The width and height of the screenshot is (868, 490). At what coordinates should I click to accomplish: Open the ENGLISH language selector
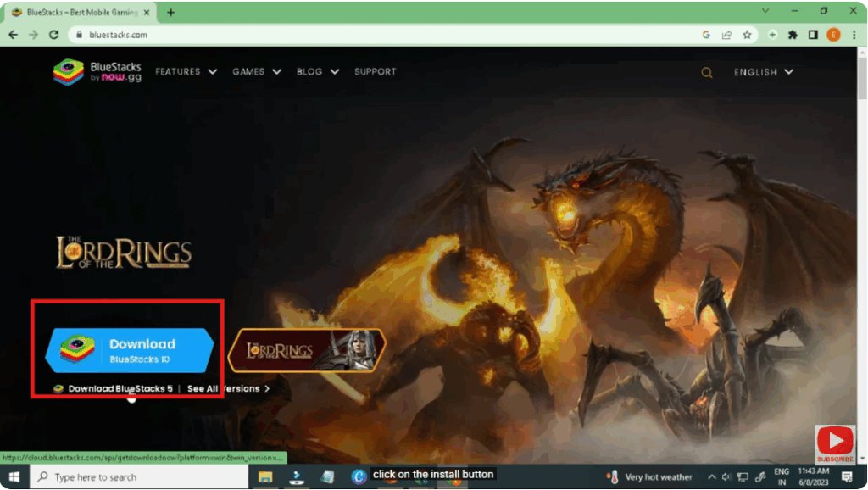point(761,72)
